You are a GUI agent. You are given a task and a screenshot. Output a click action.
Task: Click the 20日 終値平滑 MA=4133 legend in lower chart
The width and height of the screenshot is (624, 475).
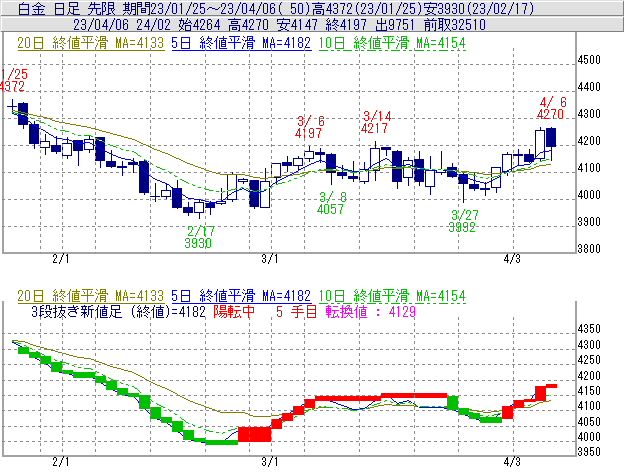pos(90,296)
